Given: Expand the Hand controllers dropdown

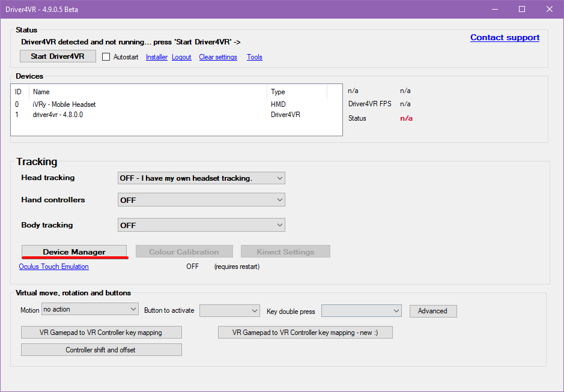Looking at the screenshot, I should 201,200.
